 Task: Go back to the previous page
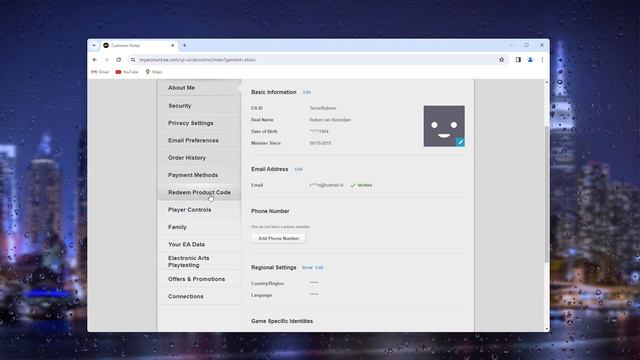tap(95, 60)
